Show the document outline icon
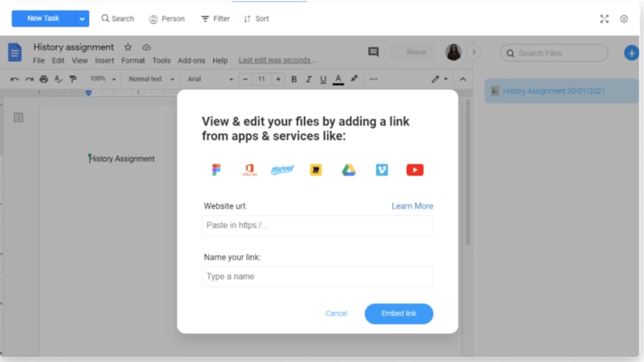 pos(19,117)
